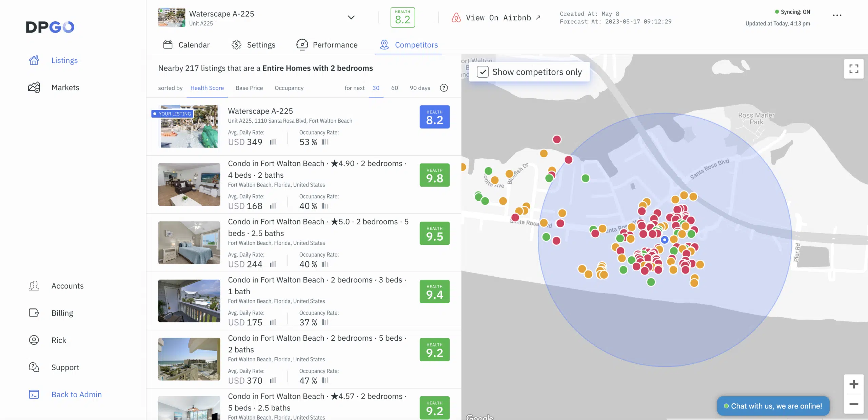Zoom in on the map
The height and width of the screenshot is (420, 868).
[853, 384]
